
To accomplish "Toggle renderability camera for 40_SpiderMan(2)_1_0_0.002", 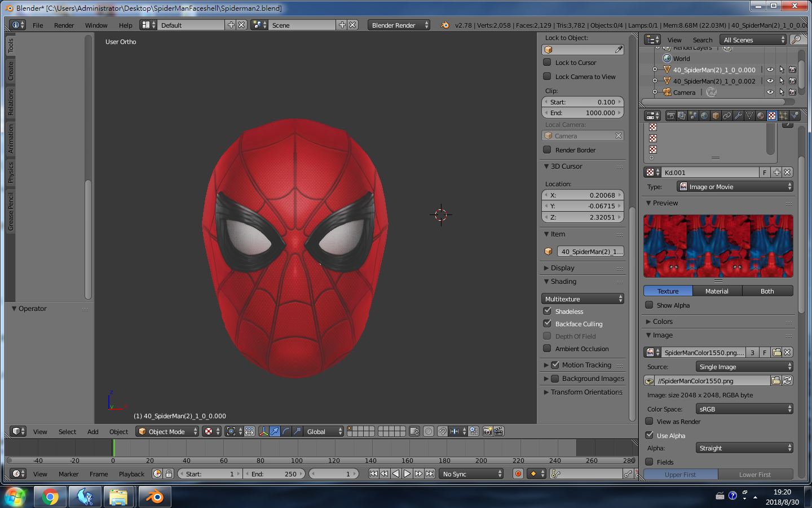I will point(792,81).
